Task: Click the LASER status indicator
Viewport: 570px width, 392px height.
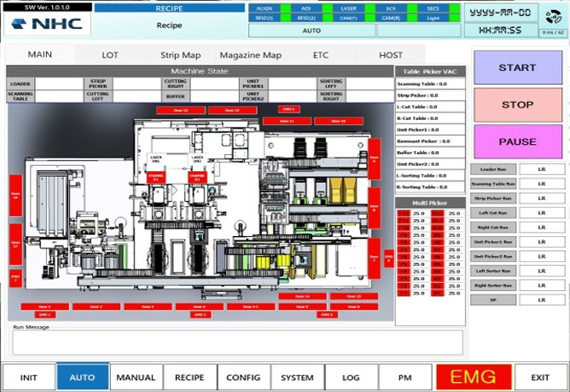Action: point(348,9)
